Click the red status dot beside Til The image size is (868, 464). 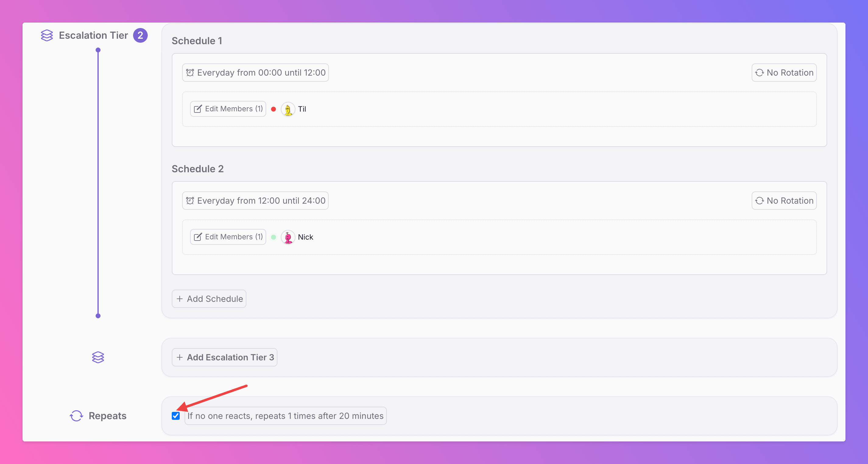(273, 109)
